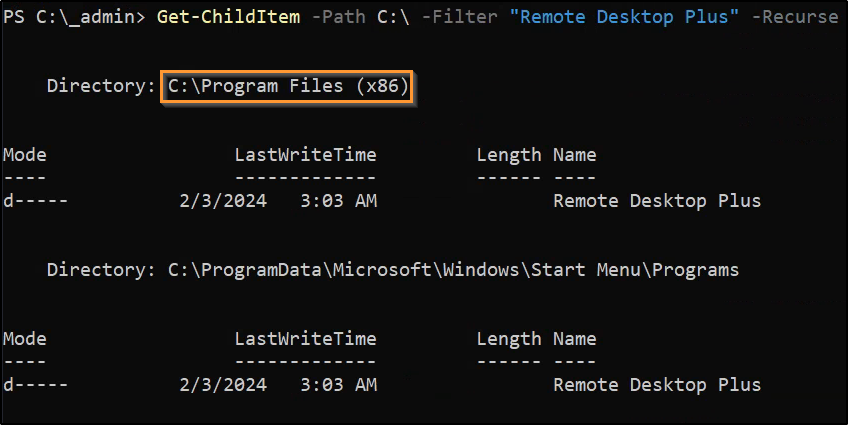The image size is (848, 425).
Task: Click the Mode header in the first listing
Action: [25, 155]
